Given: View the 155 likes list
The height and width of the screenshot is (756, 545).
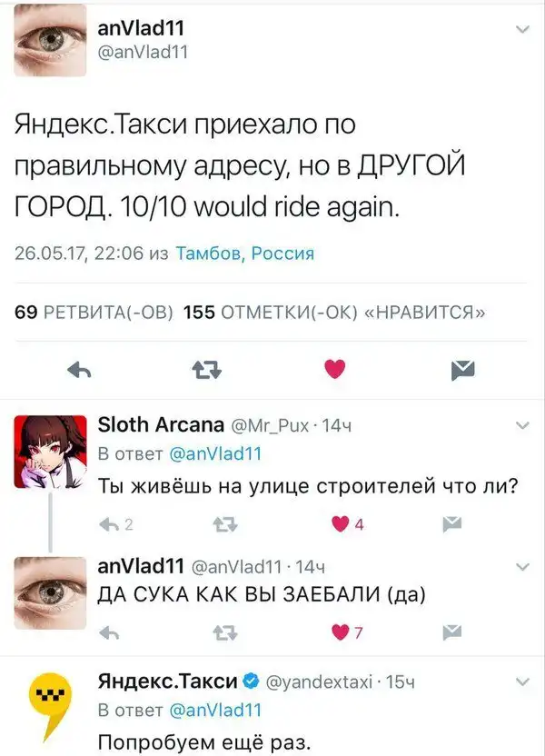Looking at the screenshot, I should pos(334,313).
